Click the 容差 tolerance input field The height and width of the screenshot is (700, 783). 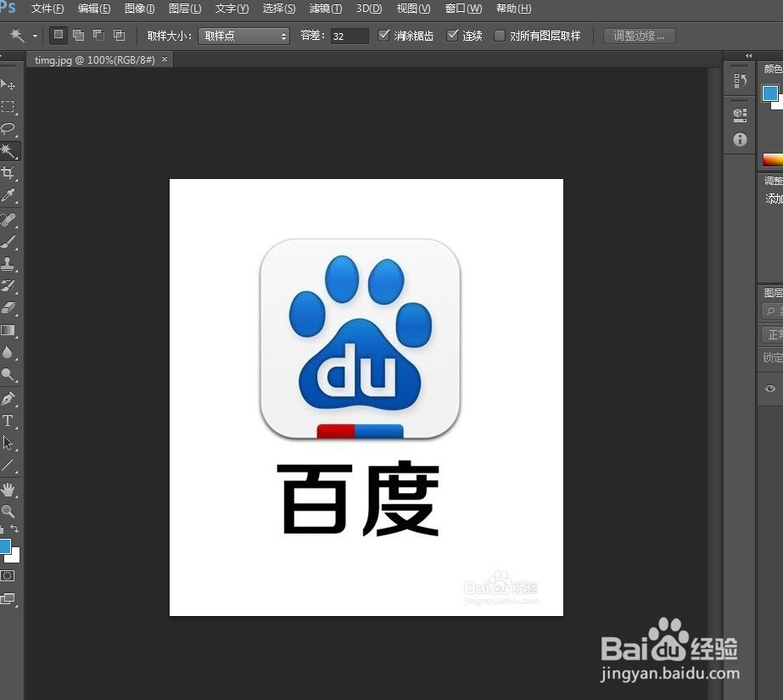(350, 36)
